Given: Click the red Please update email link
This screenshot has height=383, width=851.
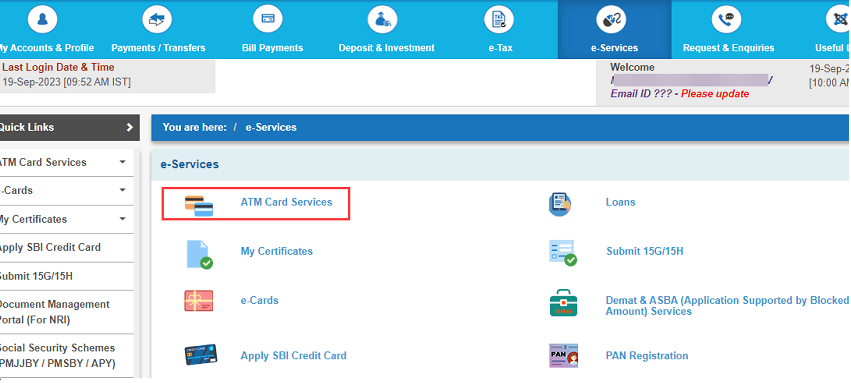Looking at the screenshot, I should (x=715, y=94).
